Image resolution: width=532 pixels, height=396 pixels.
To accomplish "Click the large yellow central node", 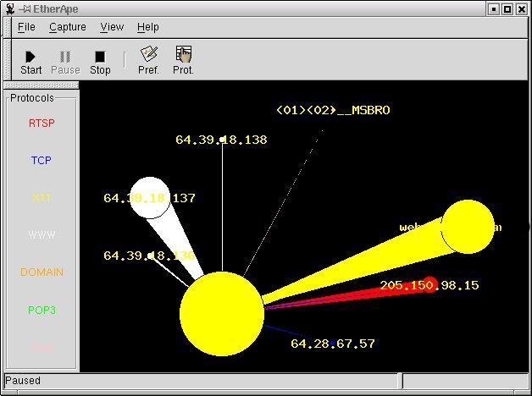I will pos(221,313).
